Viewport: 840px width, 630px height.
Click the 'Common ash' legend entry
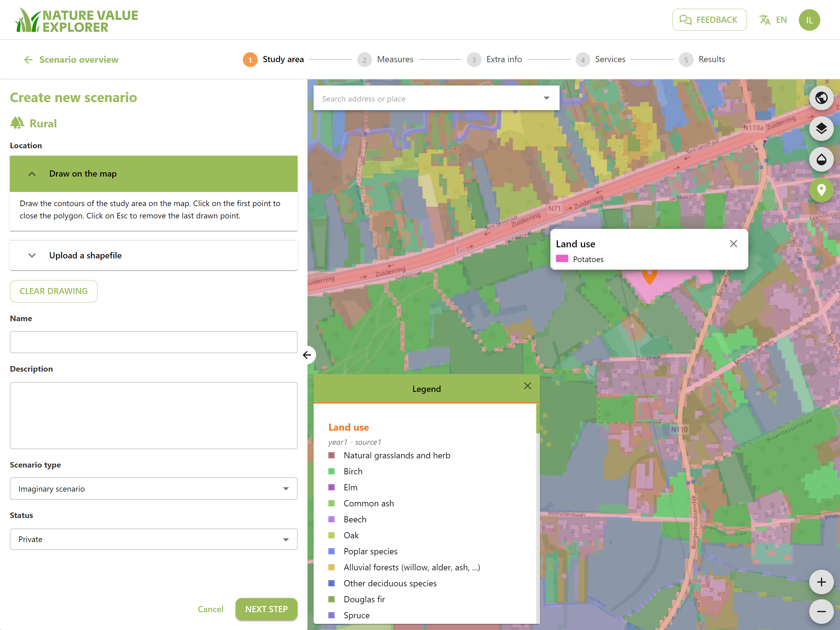point(369,503)
